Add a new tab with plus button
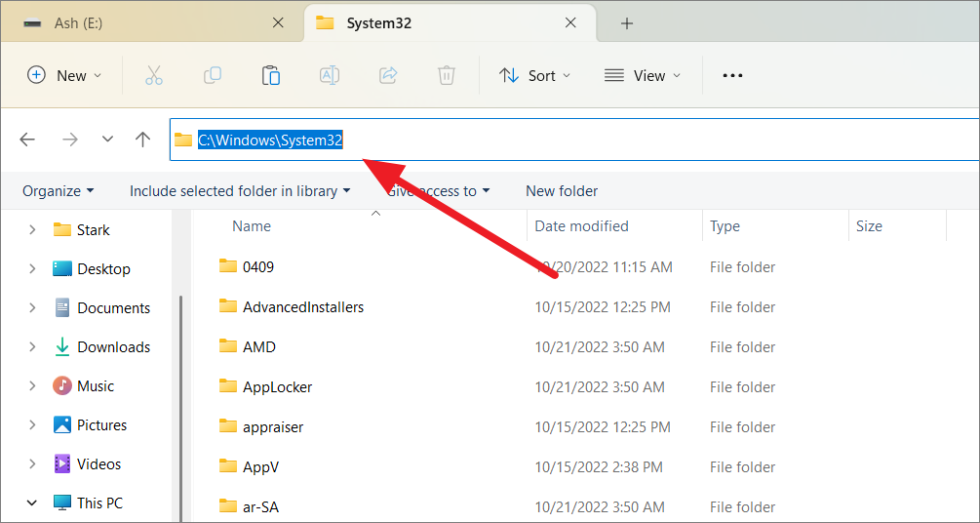This screenshot has height=523, width=980. (627, 23)
